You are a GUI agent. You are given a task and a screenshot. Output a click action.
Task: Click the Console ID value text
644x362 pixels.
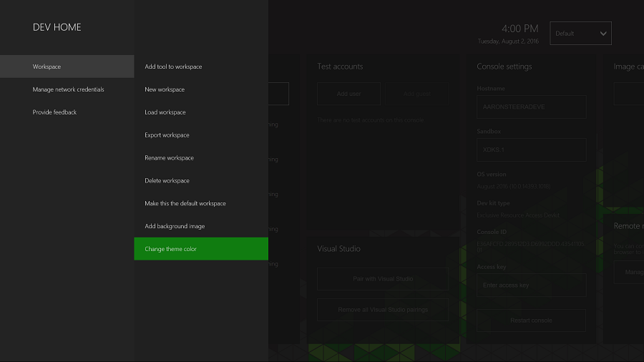530,247
